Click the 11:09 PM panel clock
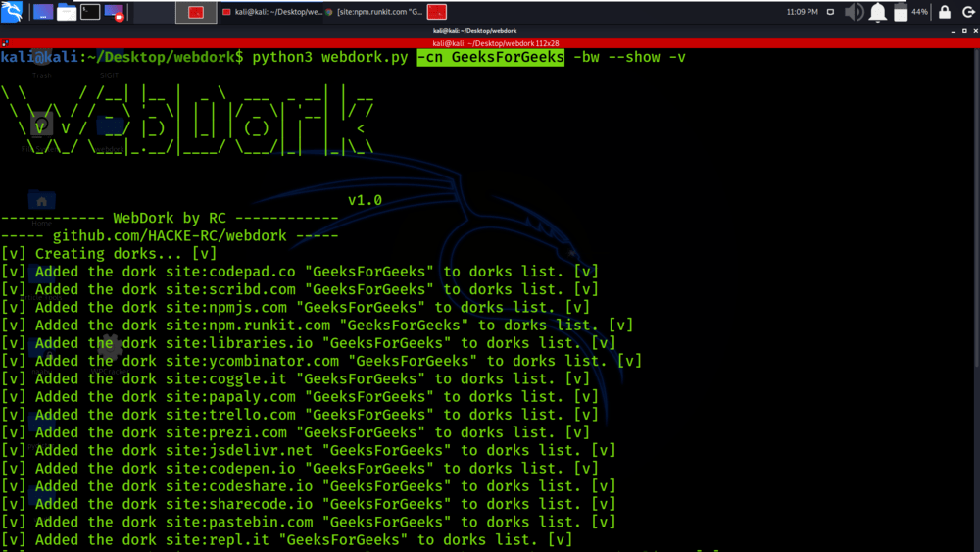Screen dimensions: 980x552 802,12
